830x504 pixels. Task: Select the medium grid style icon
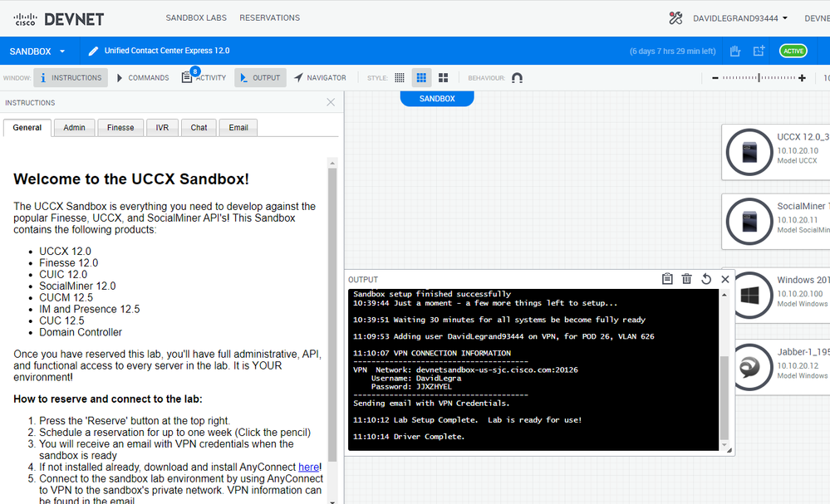[421, 78]
